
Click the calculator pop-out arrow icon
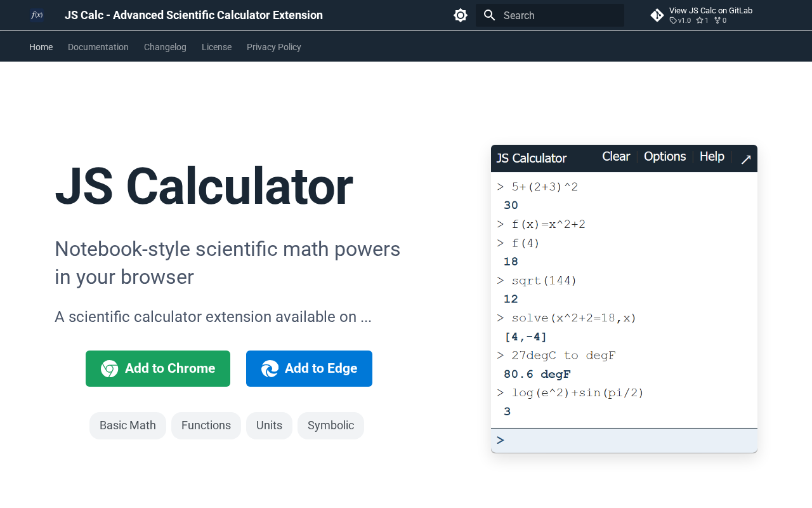pos(746,159)
